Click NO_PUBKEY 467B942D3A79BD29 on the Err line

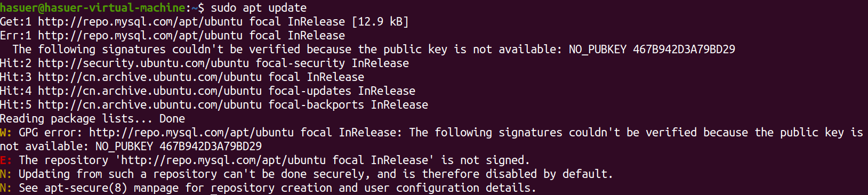652,50
